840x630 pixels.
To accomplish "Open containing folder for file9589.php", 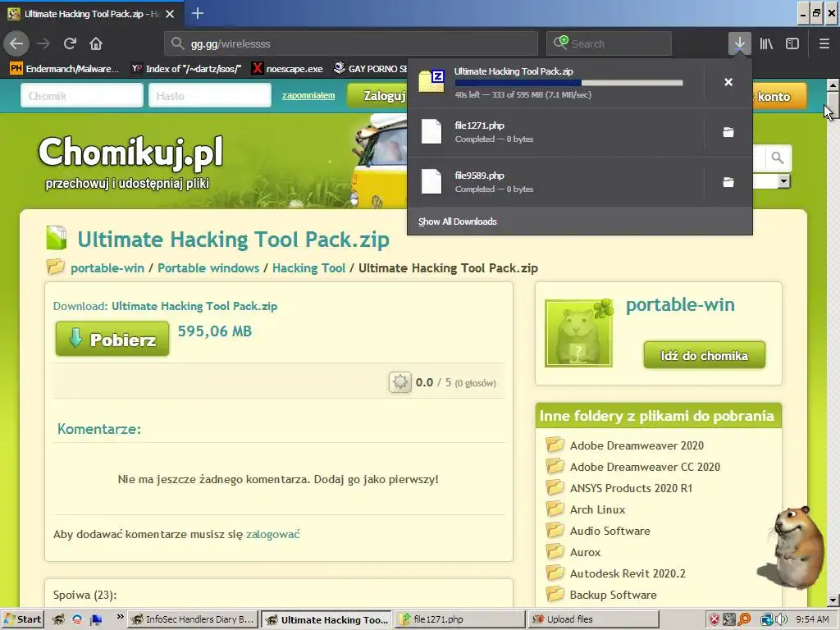I will click(x=728, y=182).
